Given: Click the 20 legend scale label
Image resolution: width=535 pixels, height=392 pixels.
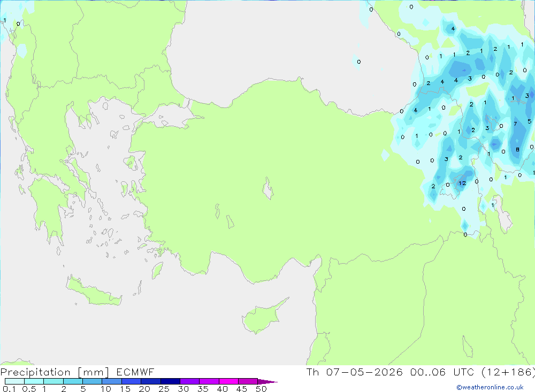Looking at the screenshot, I should click(144, 389).
